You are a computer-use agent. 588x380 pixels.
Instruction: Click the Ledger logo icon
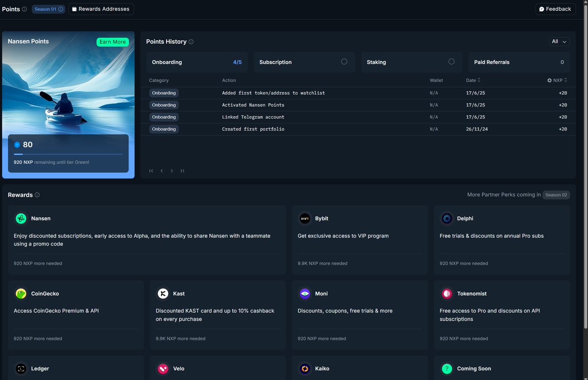coord(21,368)
